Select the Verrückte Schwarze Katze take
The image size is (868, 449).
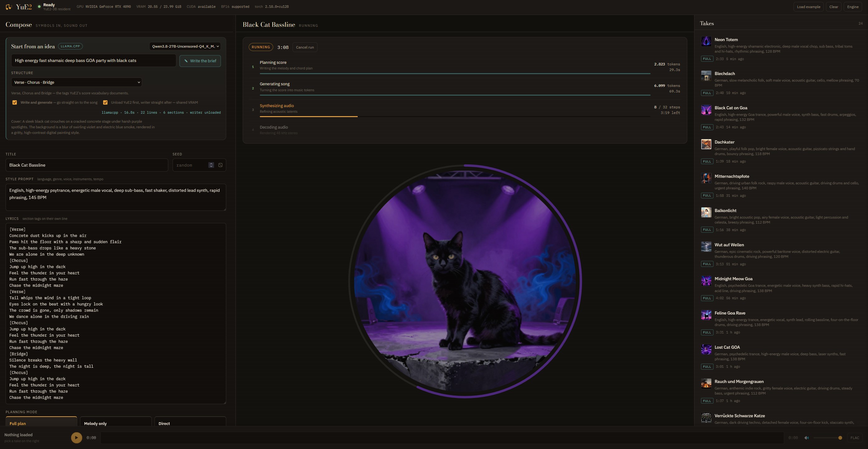781,419
